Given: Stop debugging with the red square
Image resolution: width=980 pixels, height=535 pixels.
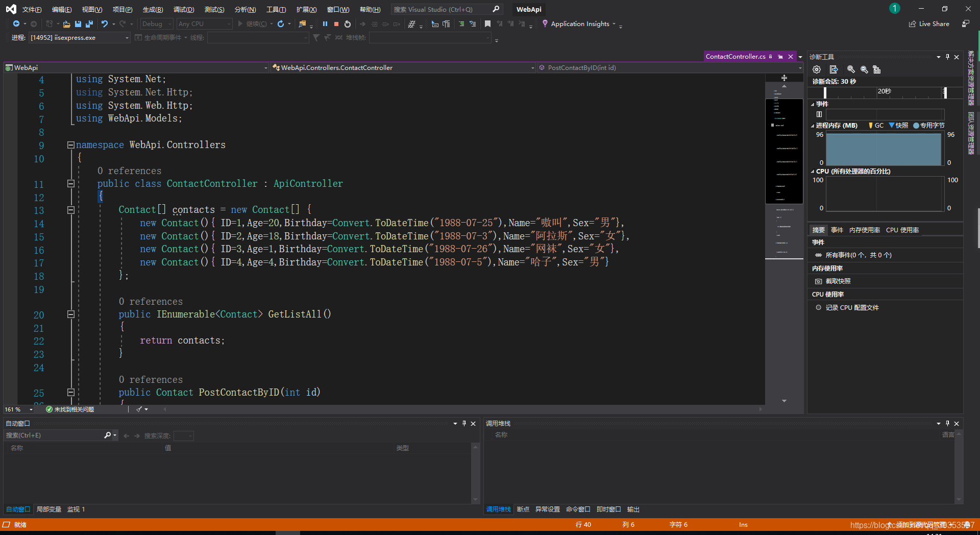Looking at the screenshot, I should (336, 24).
